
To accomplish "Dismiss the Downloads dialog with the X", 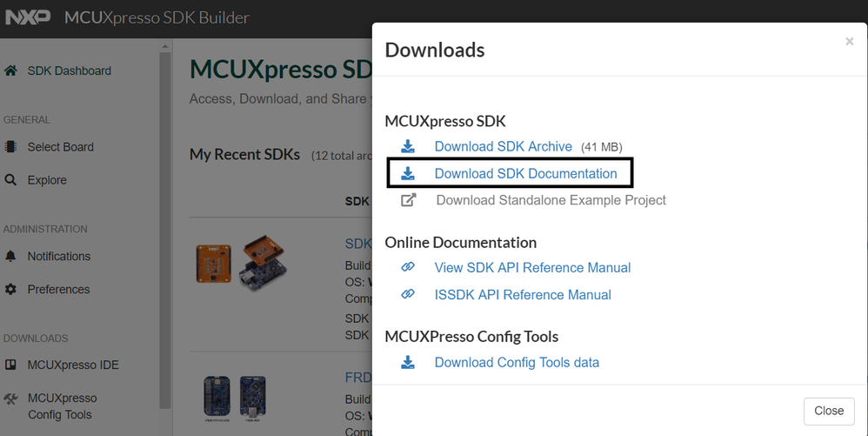I will tap(849, 42).
